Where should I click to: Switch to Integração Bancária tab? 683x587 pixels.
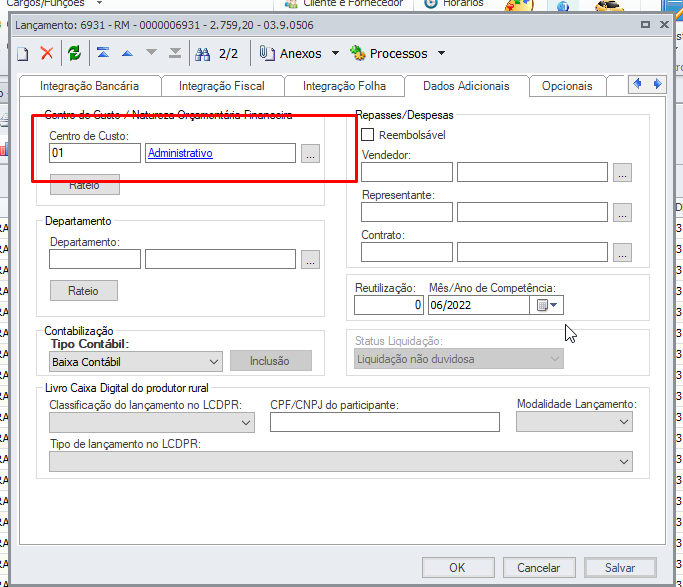[x=89, y=86]
